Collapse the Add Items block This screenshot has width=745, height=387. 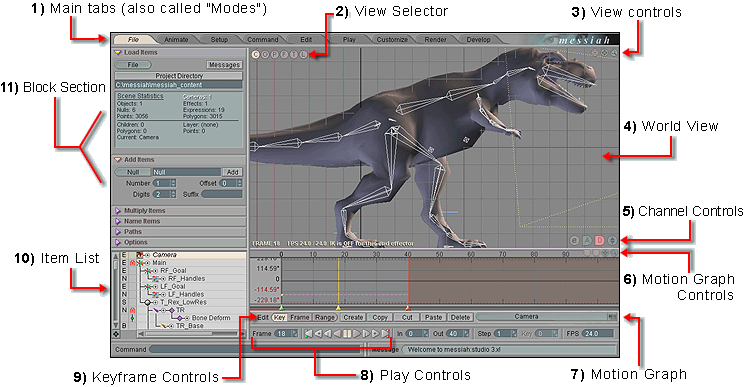[118, 160]
